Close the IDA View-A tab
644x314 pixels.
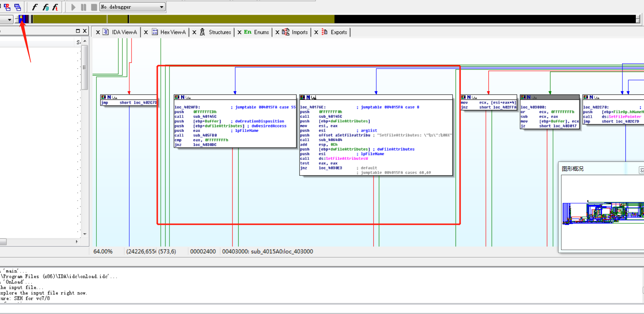tap(98, 32)
